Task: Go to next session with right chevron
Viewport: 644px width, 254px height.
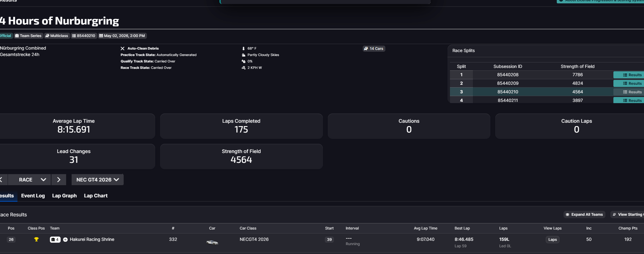Action: (x=59, y=180)
